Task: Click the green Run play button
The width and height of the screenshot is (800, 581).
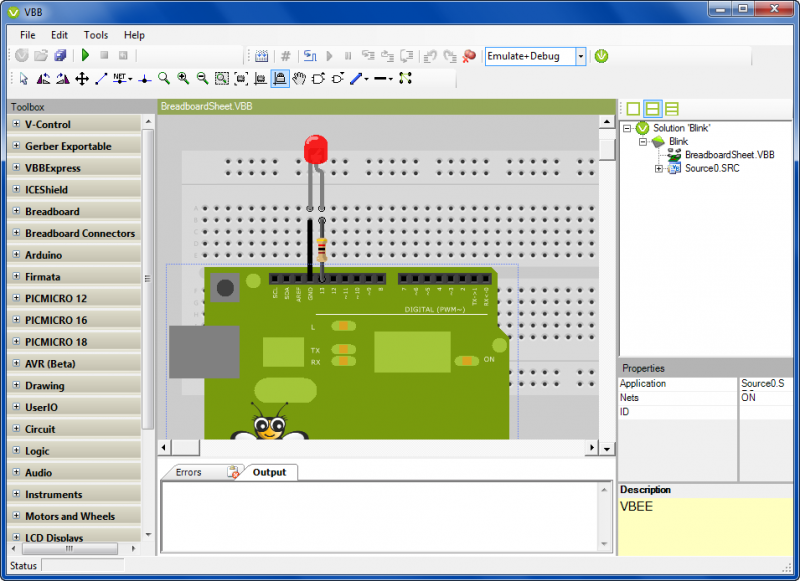Action: (x=85, y=55)
